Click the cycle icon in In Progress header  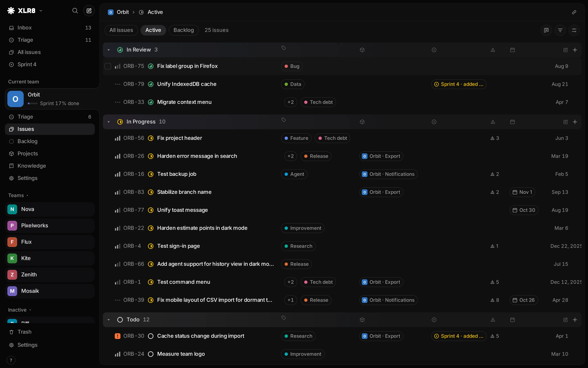click(x=434, y=122)
